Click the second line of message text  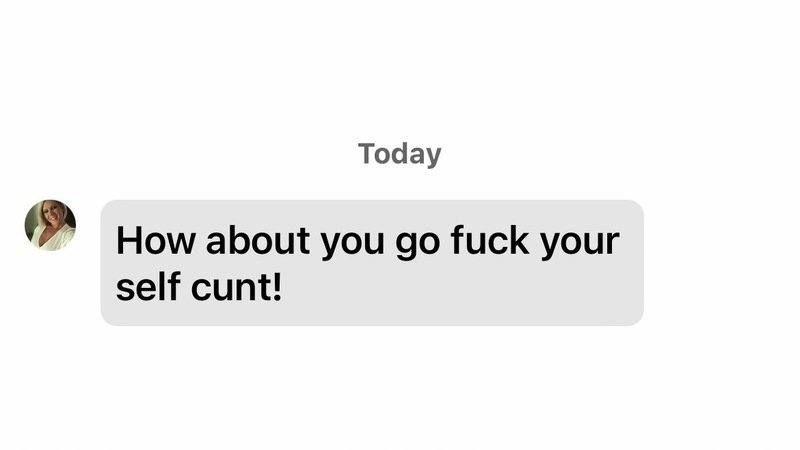(199, 286)
